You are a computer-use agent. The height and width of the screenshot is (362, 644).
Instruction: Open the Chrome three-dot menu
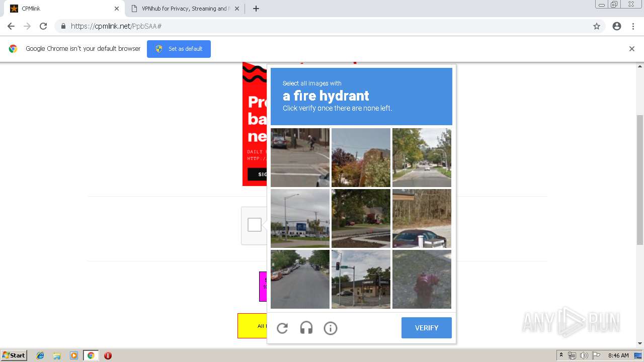pos(633,26)
